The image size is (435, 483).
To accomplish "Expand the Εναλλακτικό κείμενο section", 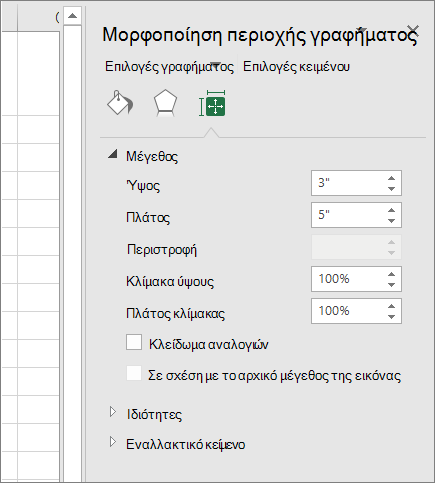I will click(113, 442).
